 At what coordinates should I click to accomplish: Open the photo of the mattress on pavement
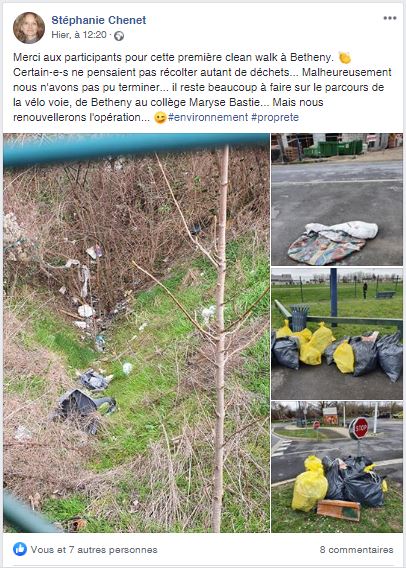337,199
